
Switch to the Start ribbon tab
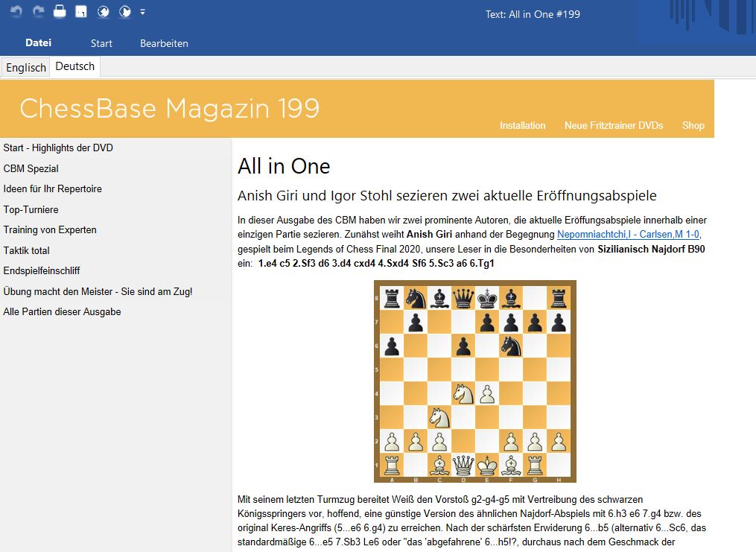[101, 43]
